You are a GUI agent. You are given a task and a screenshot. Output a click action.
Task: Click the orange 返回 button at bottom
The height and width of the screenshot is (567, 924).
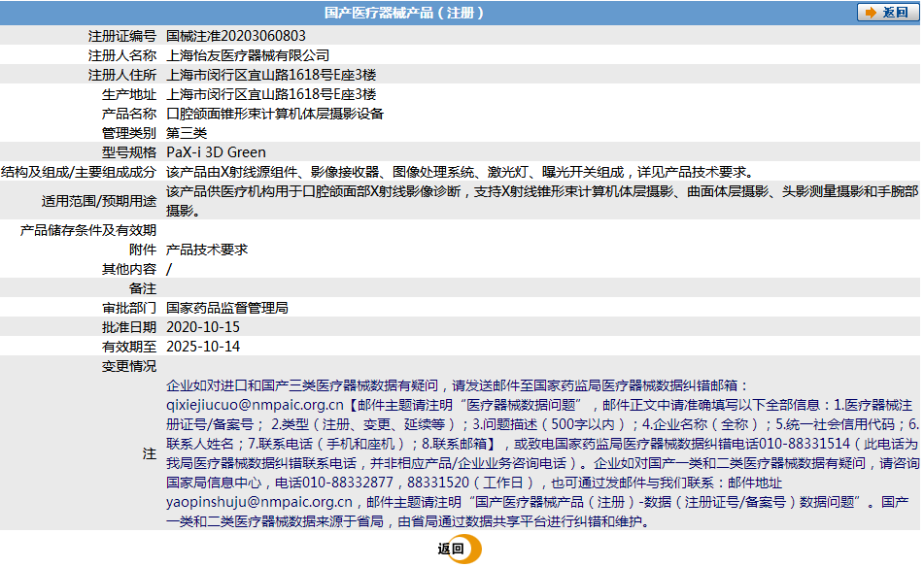pyautogui.click(x=459, y=549)
